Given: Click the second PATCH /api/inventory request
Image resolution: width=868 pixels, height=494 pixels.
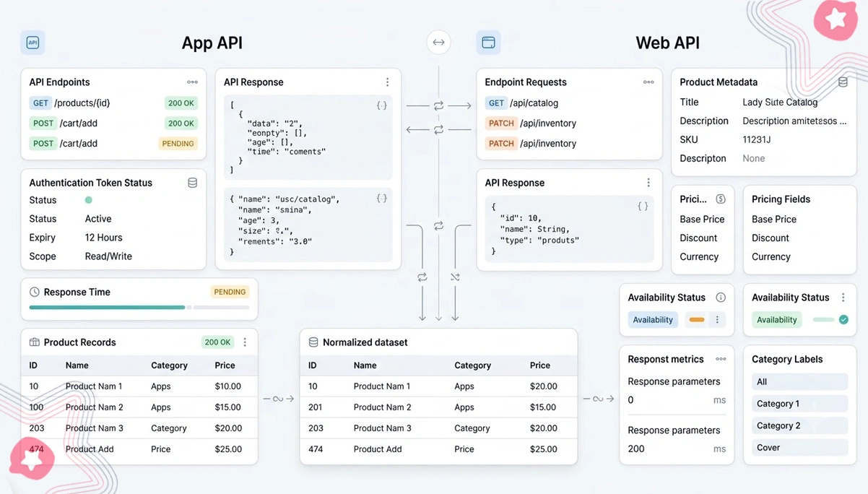Looking at the screenshot, I should click(x=531, y=144).
